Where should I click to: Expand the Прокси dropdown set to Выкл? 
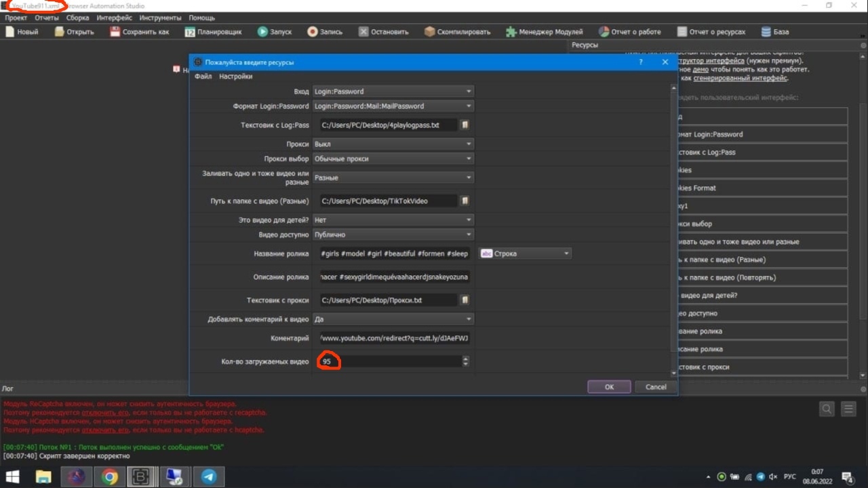pyautogui.click(x=393, y=144)
